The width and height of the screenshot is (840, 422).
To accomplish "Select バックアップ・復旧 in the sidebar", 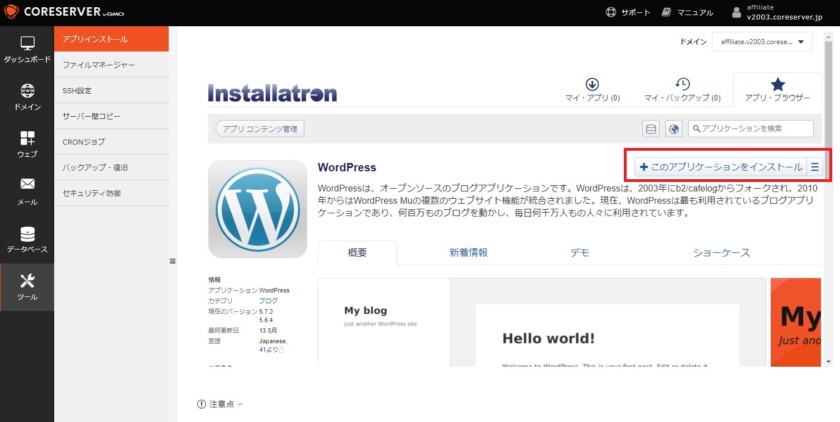I will [x=111, y=168].
